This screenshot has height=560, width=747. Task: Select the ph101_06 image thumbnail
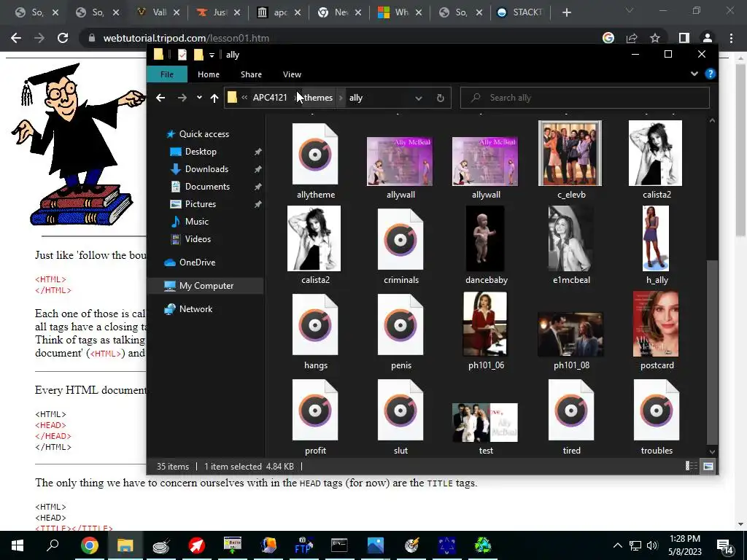click(485, 324)
